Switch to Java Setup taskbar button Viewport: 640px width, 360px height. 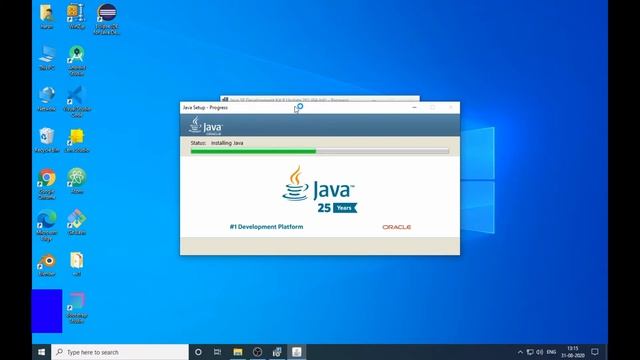297,352
